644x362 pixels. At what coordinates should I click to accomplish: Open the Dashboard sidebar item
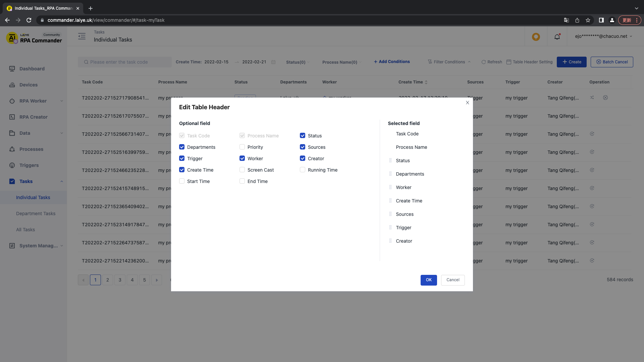point(32,69)
